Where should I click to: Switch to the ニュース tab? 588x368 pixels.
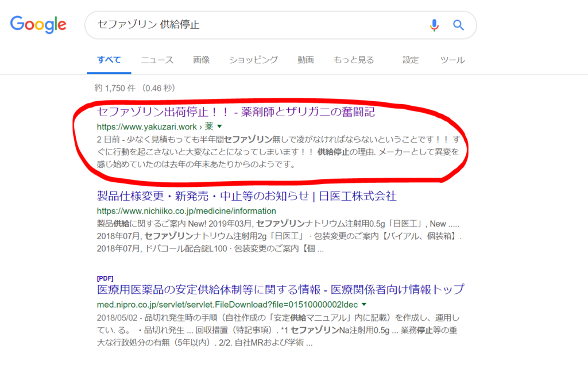pyautogui.click(x=156, y=59)
